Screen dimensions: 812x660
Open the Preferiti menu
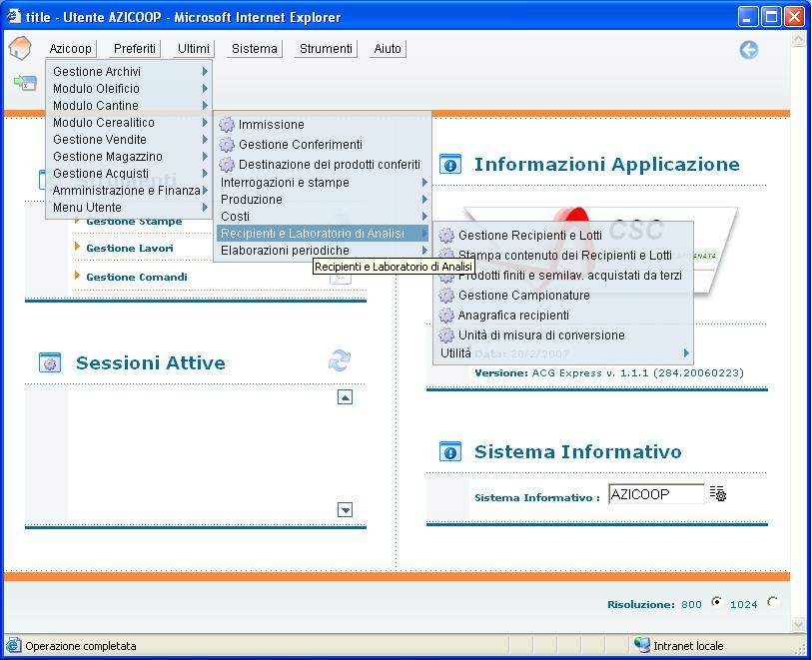click(135, 49)
